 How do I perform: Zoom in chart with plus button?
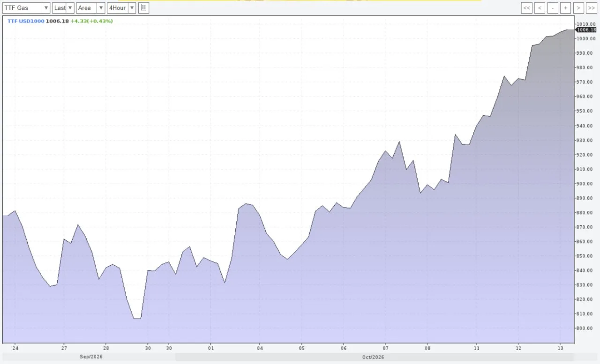(566, 8)
